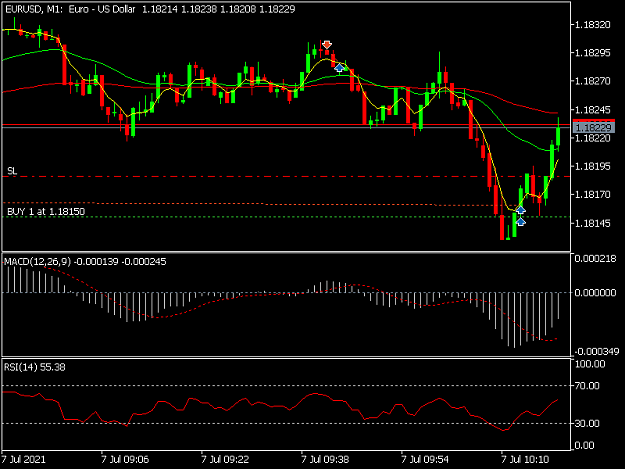The height and width of the screenshot is (469, 625).
Task: Select the upper blue arrow near 7 Jul 10:10
Action: [521, 210]
